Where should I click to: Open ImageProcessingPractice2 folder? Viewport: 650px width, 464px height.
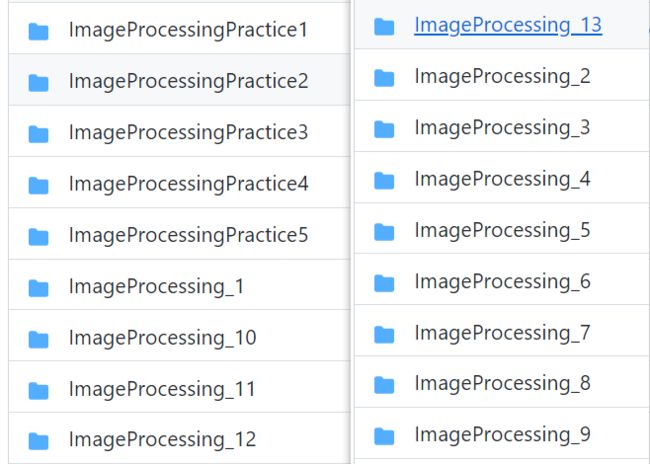(189, 81)
